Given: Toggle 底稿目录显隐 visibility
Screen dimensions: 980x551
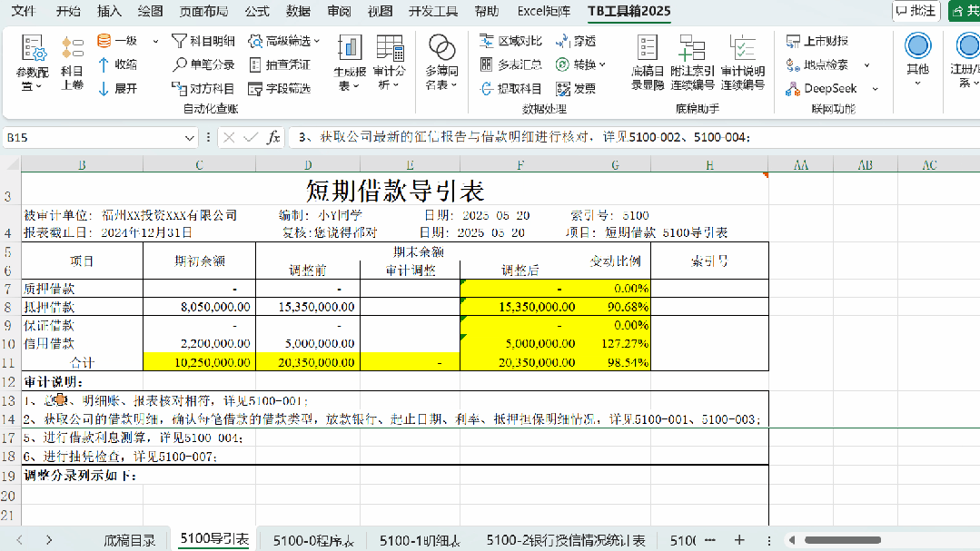Looking at the screenshot, I should tap(648, 63).
